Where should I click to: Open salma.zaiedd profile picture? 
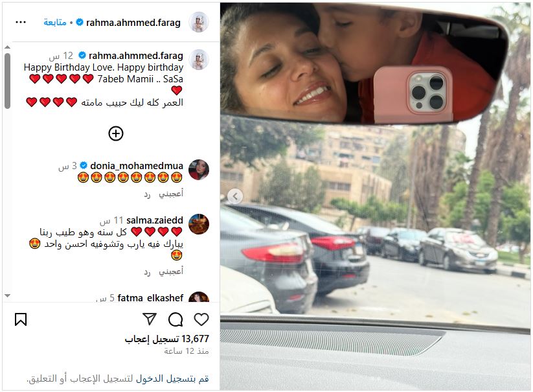(x=199, y=224)
